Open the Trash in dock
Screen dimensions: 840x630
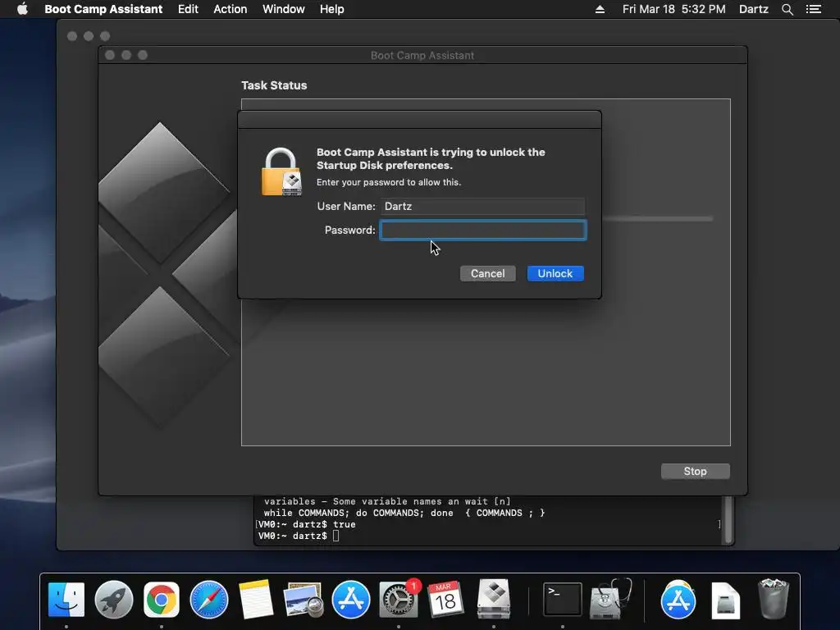click(773, 600)
